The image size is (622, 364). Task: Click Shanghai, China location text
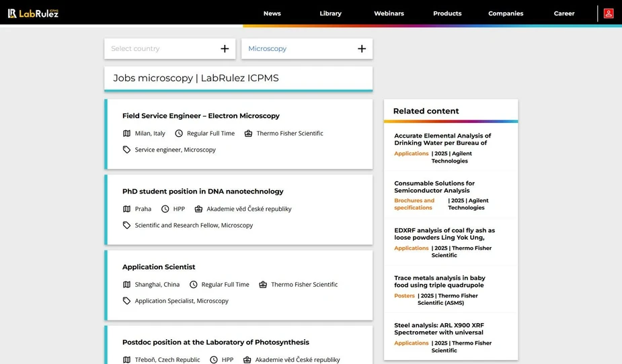[x=157, y=284]
